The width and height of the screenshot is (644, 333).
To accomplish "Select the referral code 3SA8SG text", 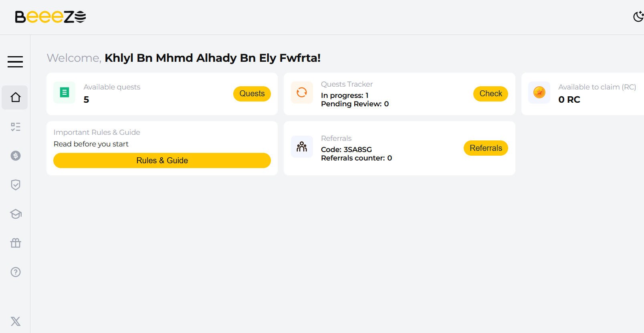I will [357, 150].
